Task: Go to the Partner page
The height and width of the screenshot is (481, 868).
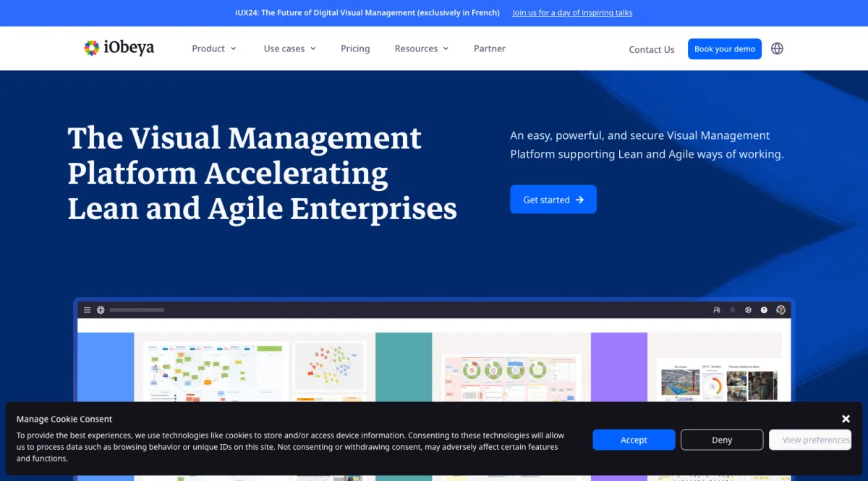Action: pos(490,48)
